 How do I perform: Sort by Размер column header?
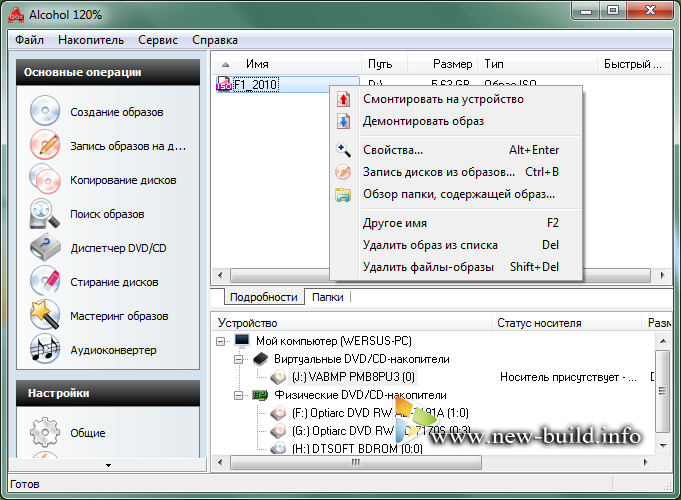pos(443,64)
